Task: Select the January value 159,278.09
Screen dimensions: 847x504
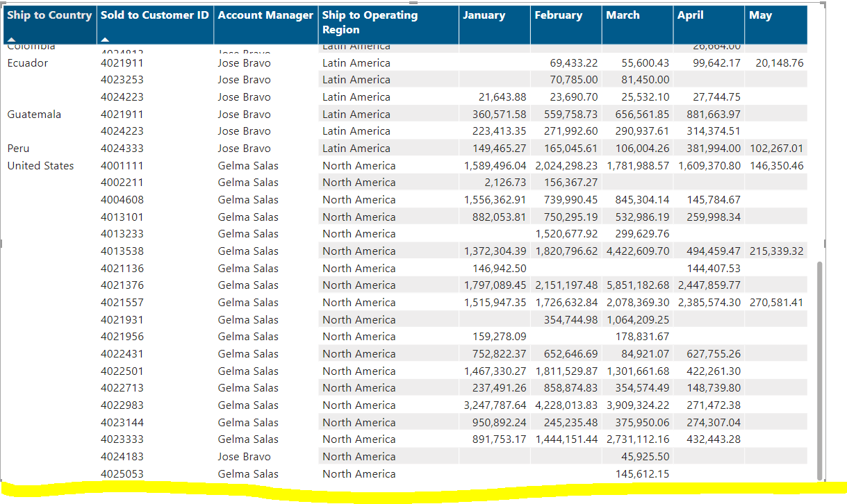Action: [500, 337]
